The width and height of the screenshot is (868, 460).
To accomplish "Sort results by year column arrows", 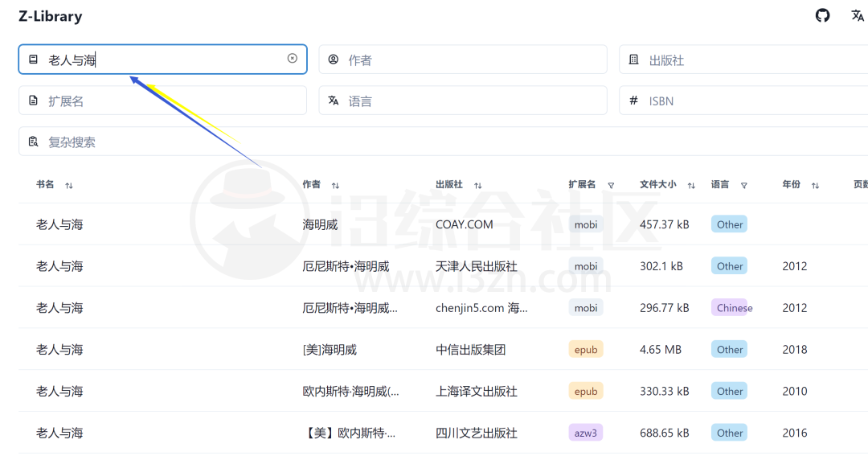I will 816,186.
